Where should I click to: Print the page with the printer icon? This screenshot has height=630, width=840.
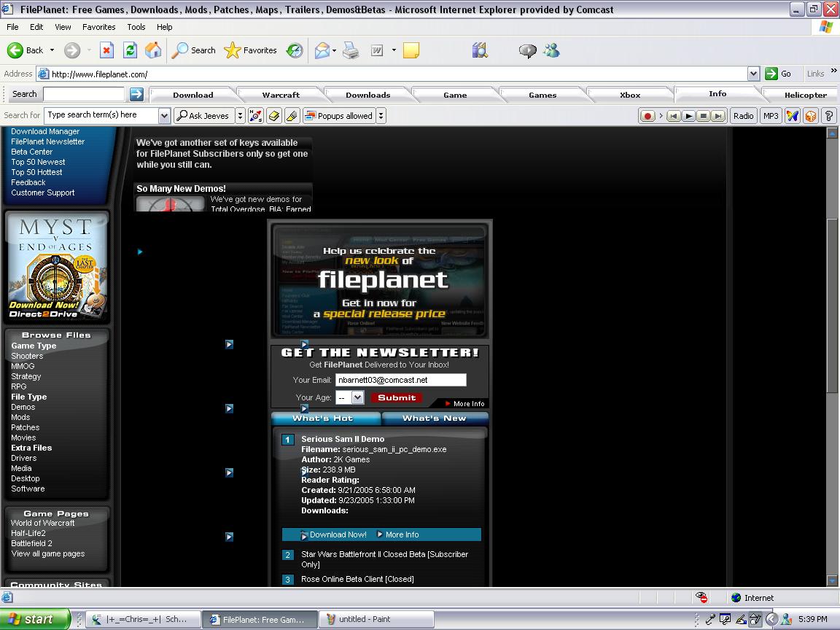351,50
